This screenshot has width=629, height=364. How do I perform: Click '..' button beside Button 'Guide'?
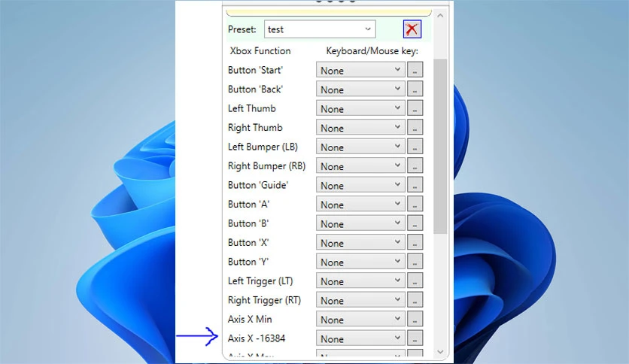(415, 185)
